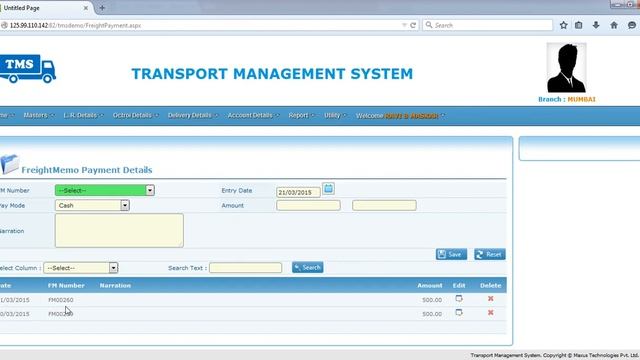The image size is (640, 360).
Task: Click the Amount column header
Action: tap(429, 285)
